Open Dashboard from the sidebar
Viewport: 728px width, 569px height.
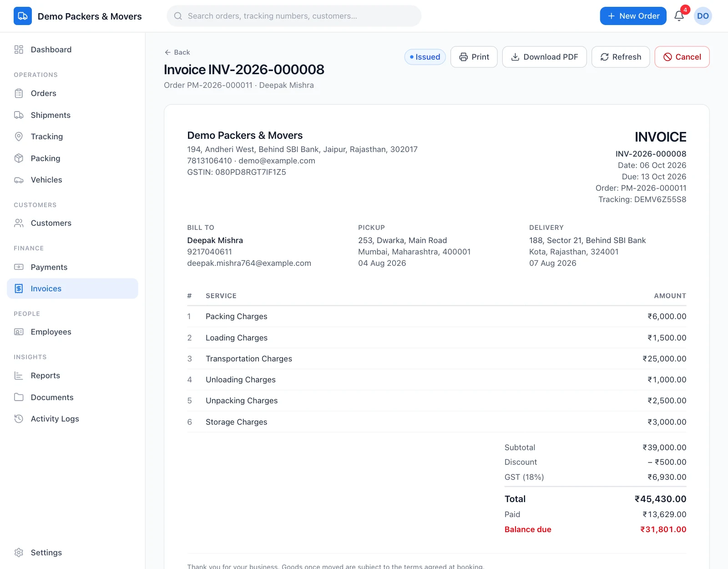pyautogui.click(x=72, y=50)
